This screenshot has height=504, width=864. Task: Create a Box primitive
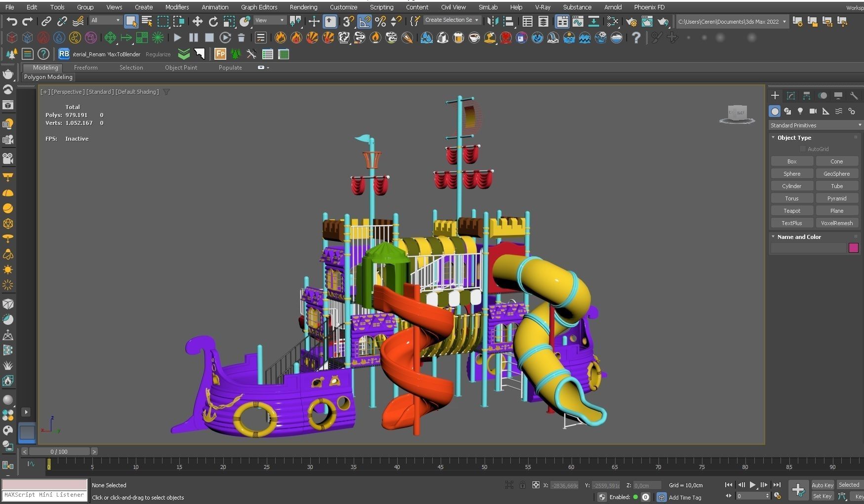[792, 161]
